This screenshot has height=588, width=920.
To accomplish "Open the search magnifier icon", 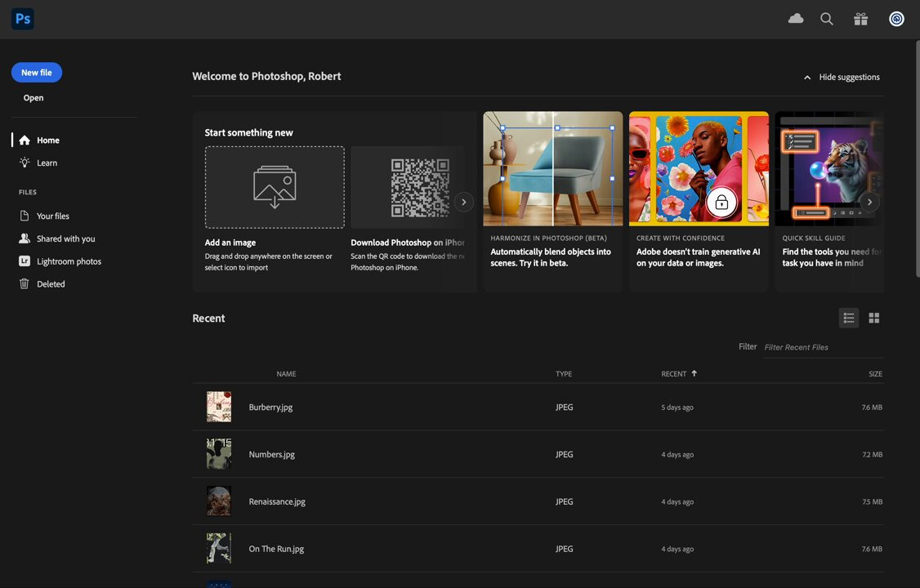I will pyautogui.click(x=827, y=19).
